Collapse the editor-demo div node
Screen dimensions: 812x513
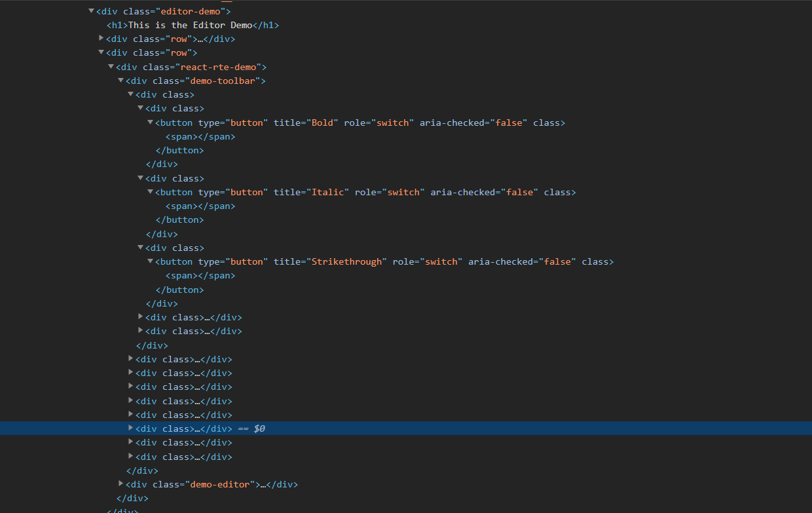pyautogui.click(x=92, y=11)
